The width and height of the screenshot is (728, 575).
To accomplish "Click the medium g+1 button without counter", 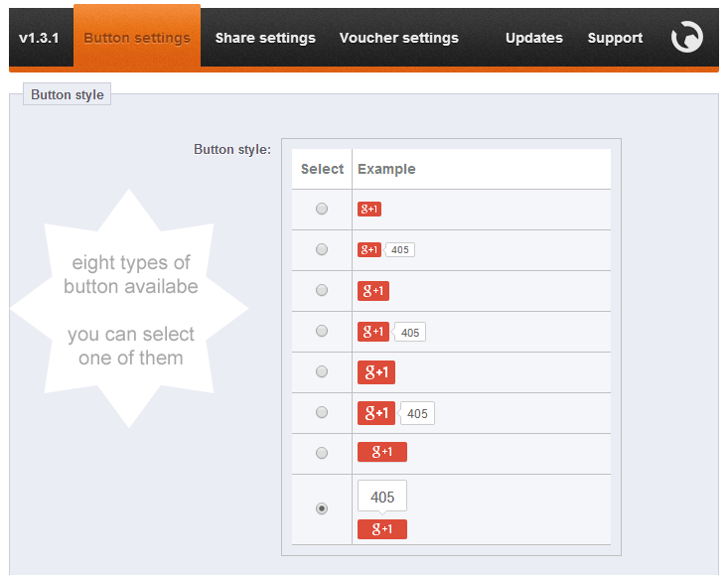I will pyautogui.click(x=372, y=290).
